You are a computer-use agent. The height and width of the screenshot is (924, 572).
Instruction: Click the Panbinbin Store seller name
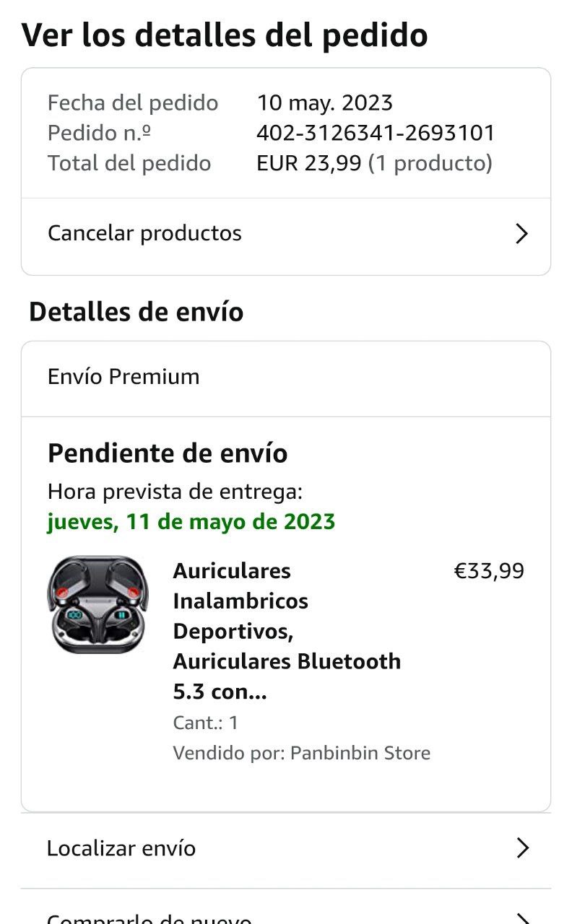point(360,753)
